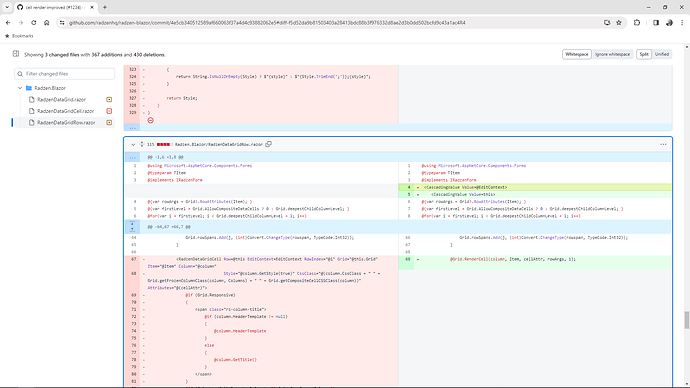Screen dimensions: 690x388
Task: Collapse the RadzenDataGridRow.razor file diff
Action: coord(133,144)
